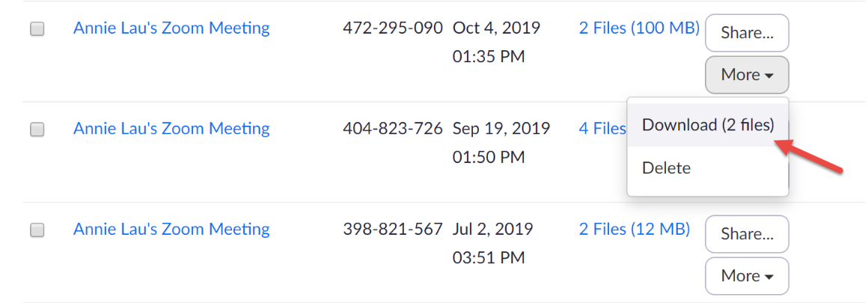Open the More dropdown for meeting 472-295-090
The height and width of the screenshot is (303, 868).
click(x=747, y=75)
